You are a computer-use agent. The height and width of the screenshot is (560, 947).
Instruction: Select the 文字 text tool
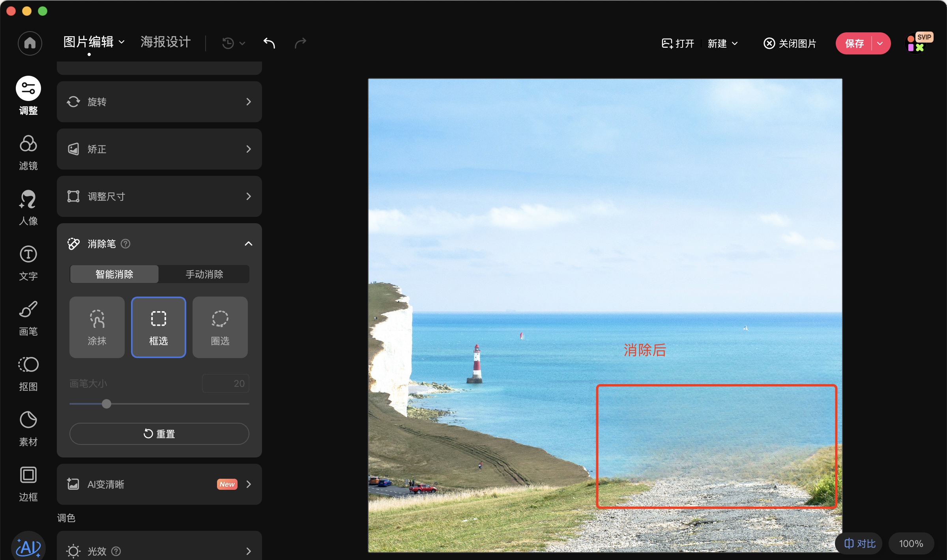(x=28, y=262)
